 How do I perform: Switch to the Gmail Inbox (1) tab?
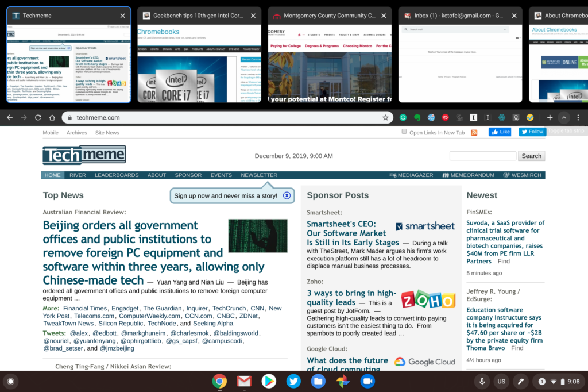click(460, 55)
